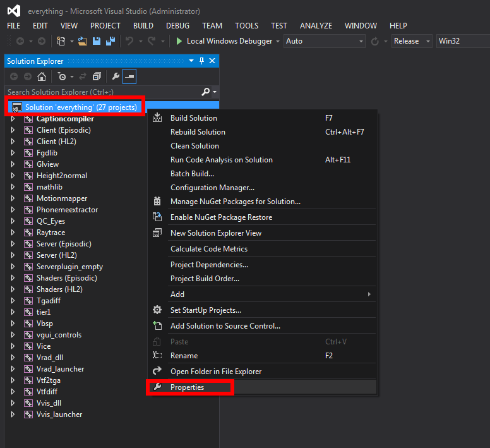
Task: Select the vgui_controls project
Action: click(59, 335)
